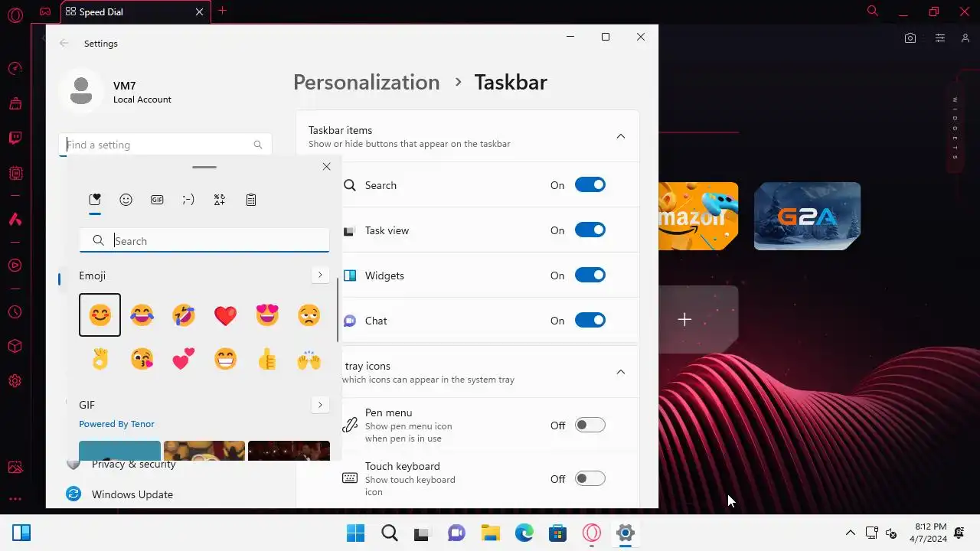Expand Emoji section arrow

(319, 275)
